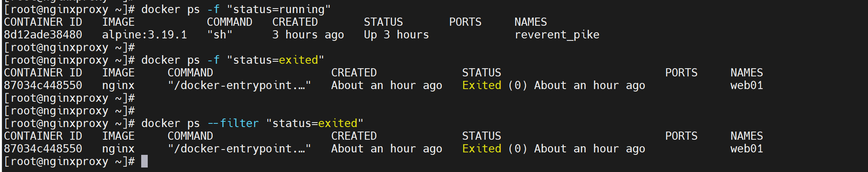
Task: Click the -f flag in the "status=exited" command
Action: 213,60
